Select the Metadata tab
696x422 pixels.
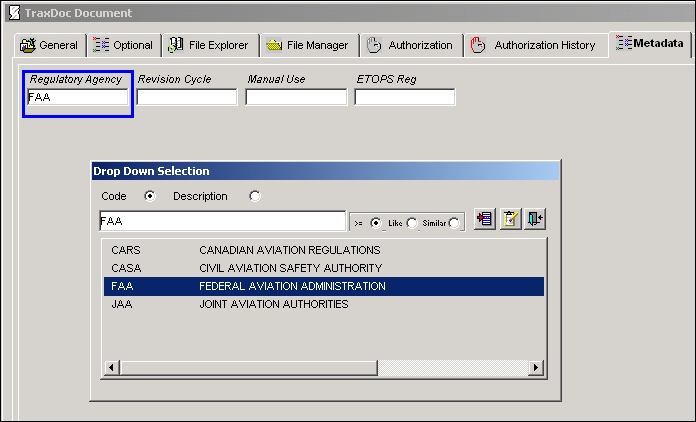pos(649,43)
